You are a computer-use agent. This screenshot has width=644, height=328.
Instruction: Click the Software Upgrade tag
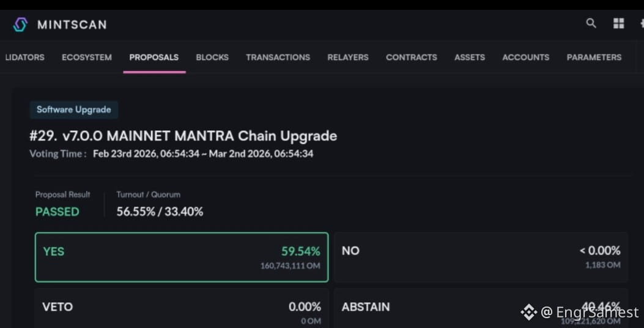74,110
